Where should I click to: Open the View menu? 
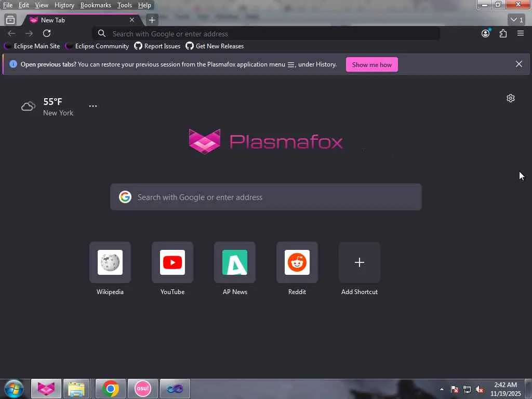[x=42, y=5]
